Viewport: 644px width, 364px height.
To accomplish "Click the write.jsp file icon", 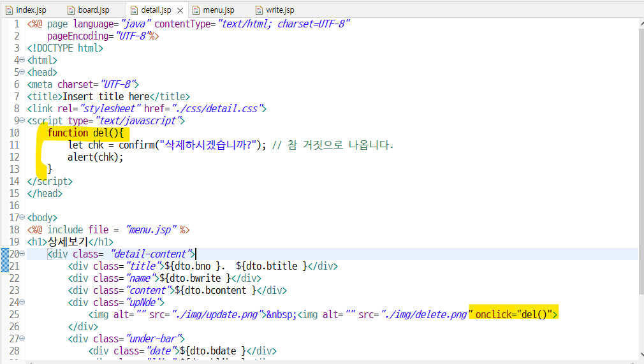I will 259,10.
